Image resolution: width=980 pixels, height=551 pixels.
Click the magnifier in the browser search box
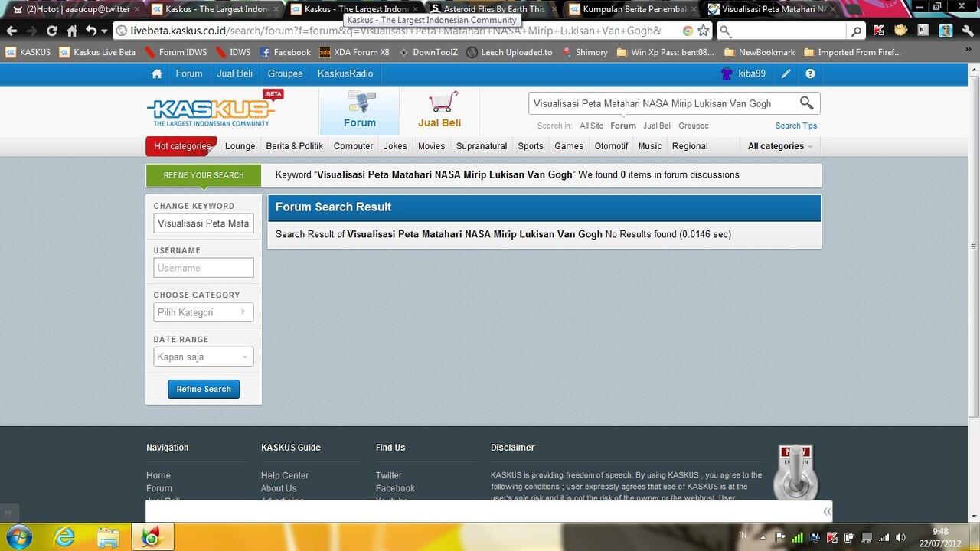(x=857, y=31)
